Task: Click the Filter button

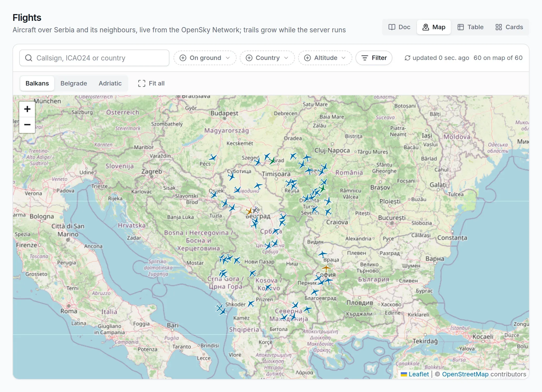Action: pos(374,58)
